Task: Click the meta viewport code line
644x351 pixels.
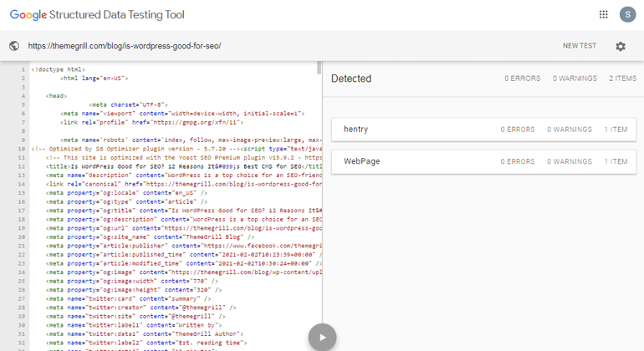Action: [182, 114]
